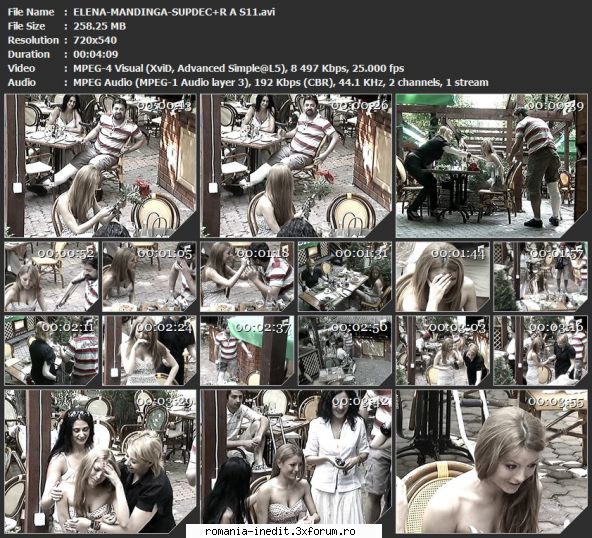Open the thumbnail timestamped 00:00:39
Viewport: 592px width, 538px height.
click(492, 165)
